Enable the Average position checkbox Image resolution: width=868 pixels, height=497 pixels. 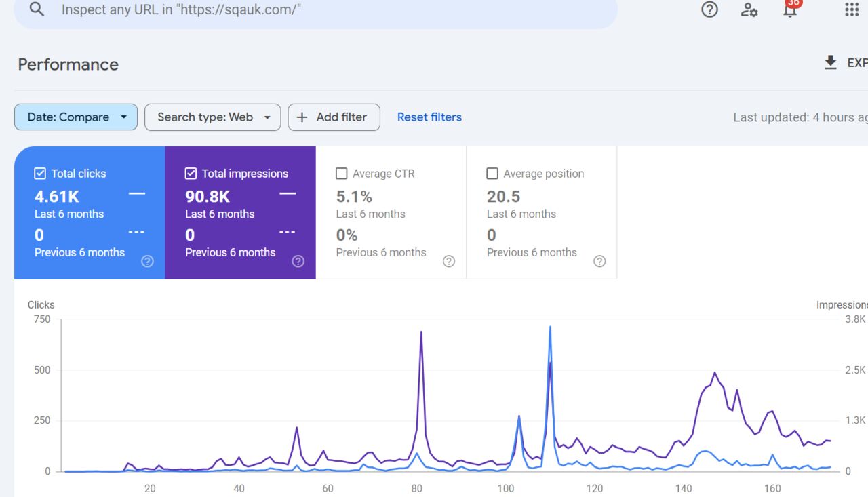tap(492, 174)
